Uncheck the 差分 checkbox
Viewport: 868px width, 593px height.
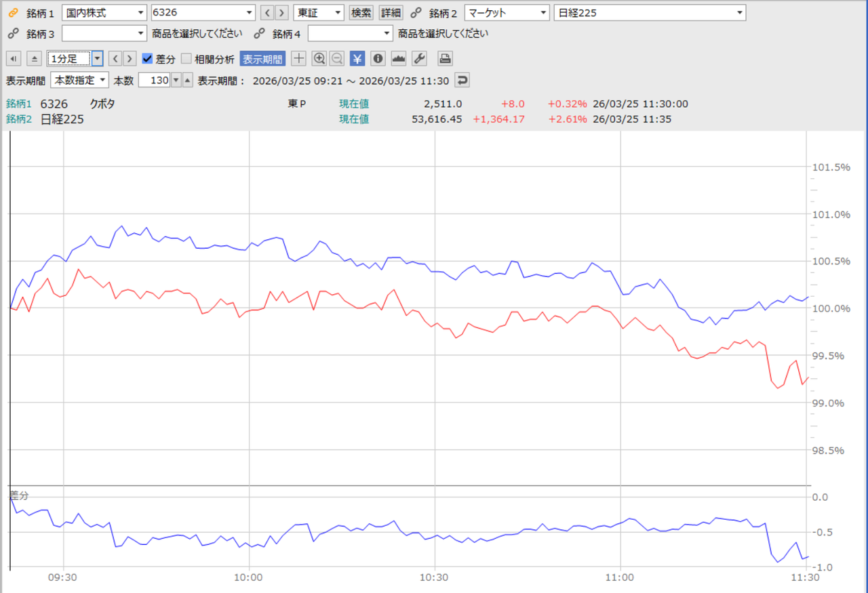click(147, 59)
